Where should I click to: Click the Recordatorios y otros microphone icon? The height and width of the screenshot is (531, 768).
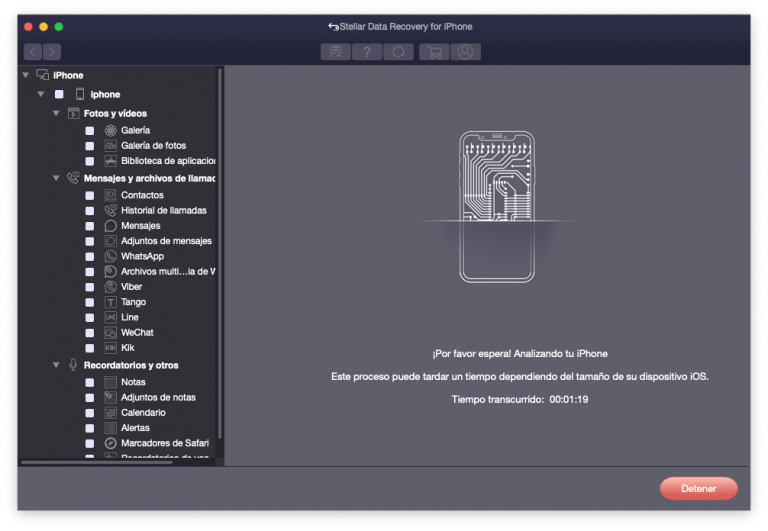click(73, 365)
